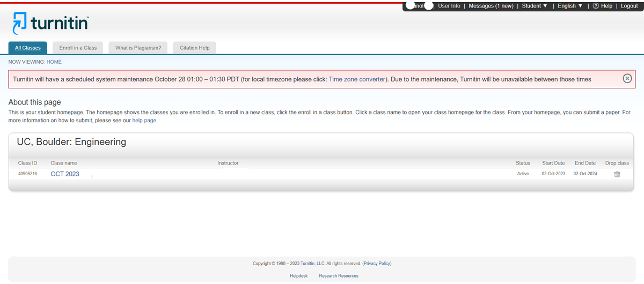The height and width of the screenshot is (284, 644).
Task: Open User Info in top bar
Action: [x=449, y=6]
